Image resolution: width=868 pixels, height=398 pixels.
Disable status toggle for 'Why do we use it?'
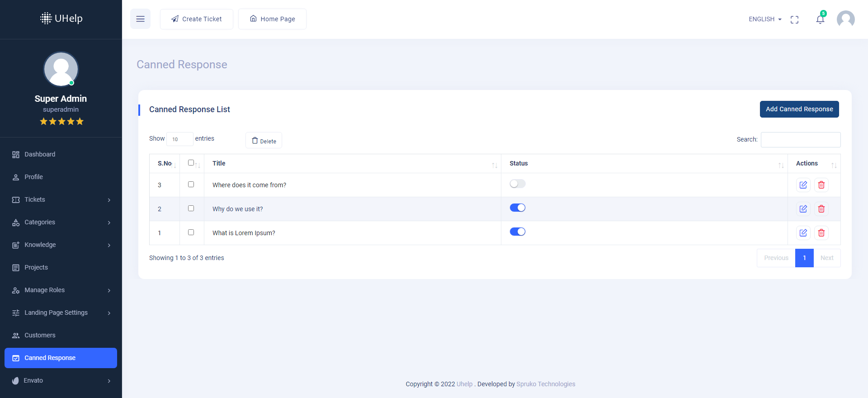click(517, 208)
